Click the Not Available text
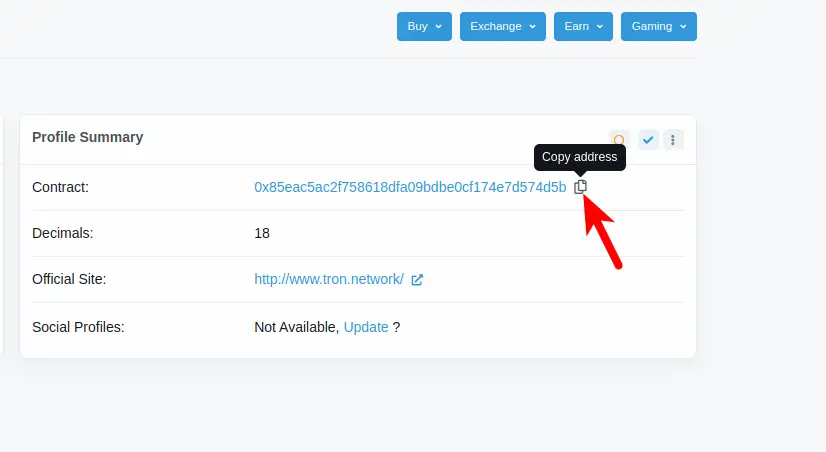Viewport: 826px width, 452px height. 296,327
